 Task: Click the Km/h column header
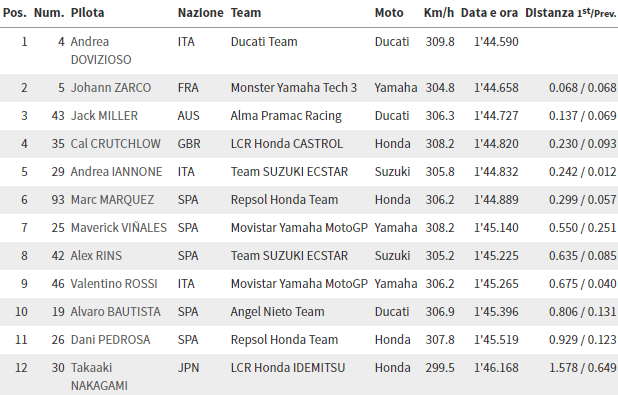[439, 13]
